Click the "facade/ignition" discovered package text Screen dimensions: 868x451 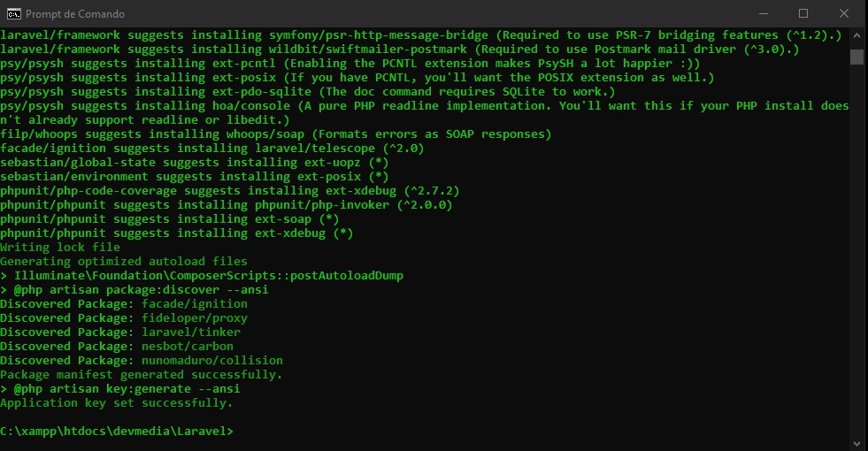[195, 304]
